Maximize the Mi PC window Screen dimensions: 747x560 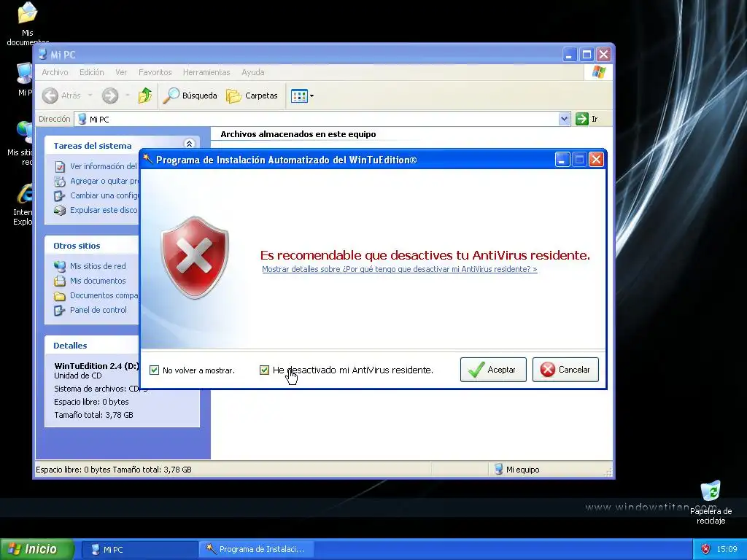click(x=587, y=54)
